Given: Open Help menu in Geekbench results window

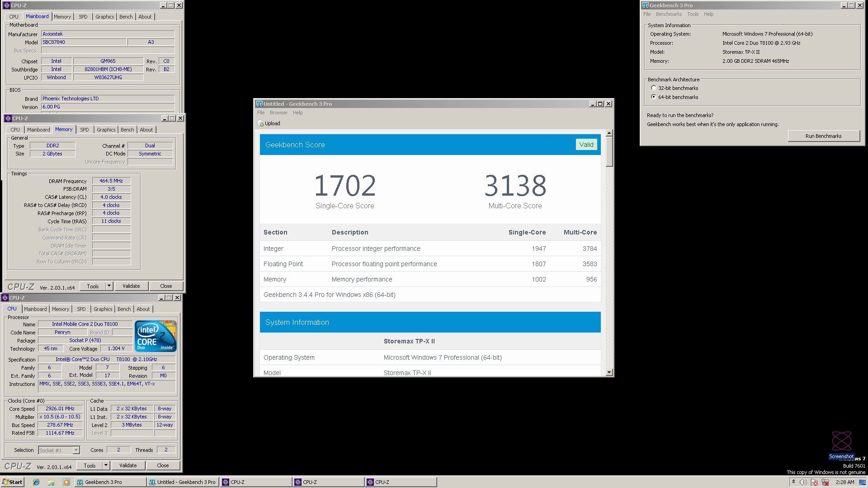Looking at the screenshot, I should pos(297,113).
